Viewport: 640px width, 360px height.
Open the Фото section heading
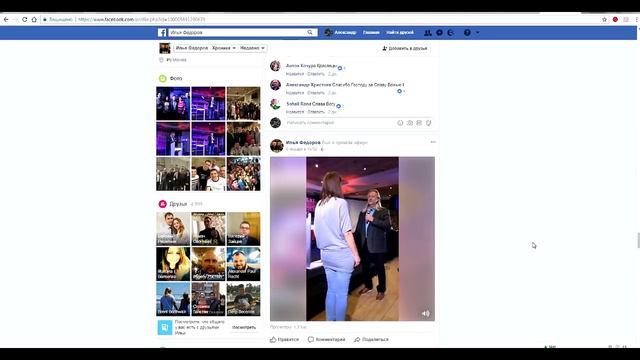point(176,78)
